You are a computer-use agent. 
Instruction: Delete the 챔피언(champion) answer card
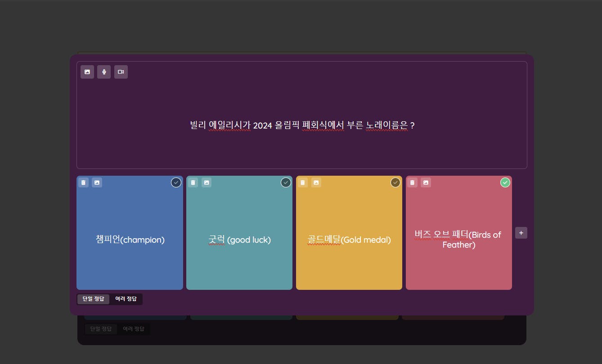point(83,182)
